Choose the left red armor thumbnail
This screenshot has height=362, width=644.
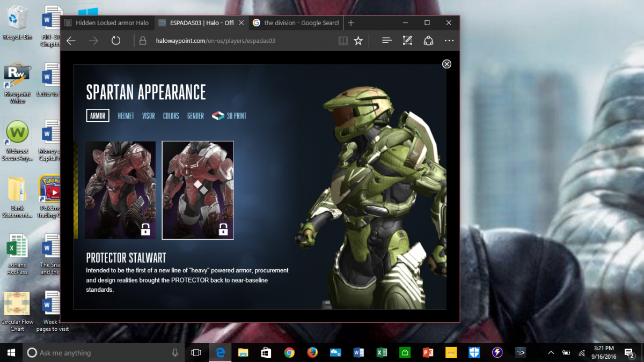point(120,190)
